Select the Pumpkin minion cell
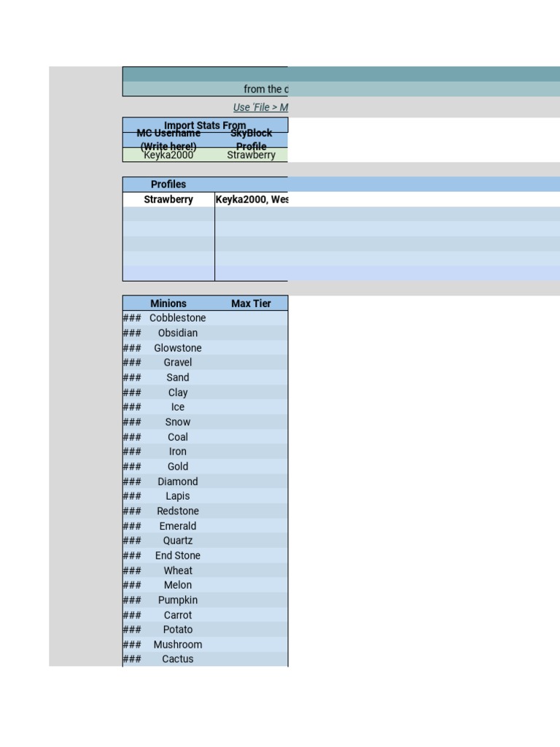 pyautogui.click(x=178, y=600)
